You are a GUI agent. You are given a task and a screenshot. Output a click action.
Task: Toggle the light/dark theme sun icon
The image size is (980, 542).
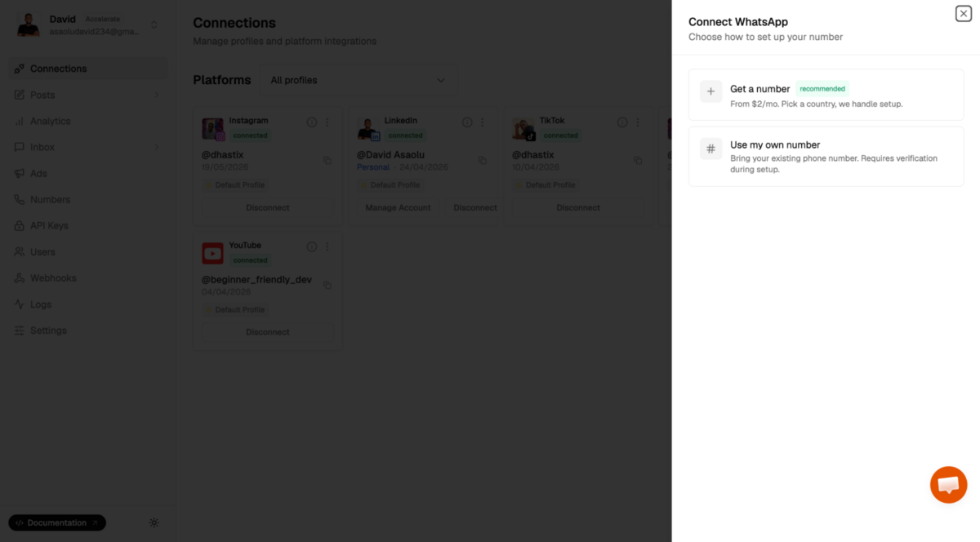tap(154, 522)
